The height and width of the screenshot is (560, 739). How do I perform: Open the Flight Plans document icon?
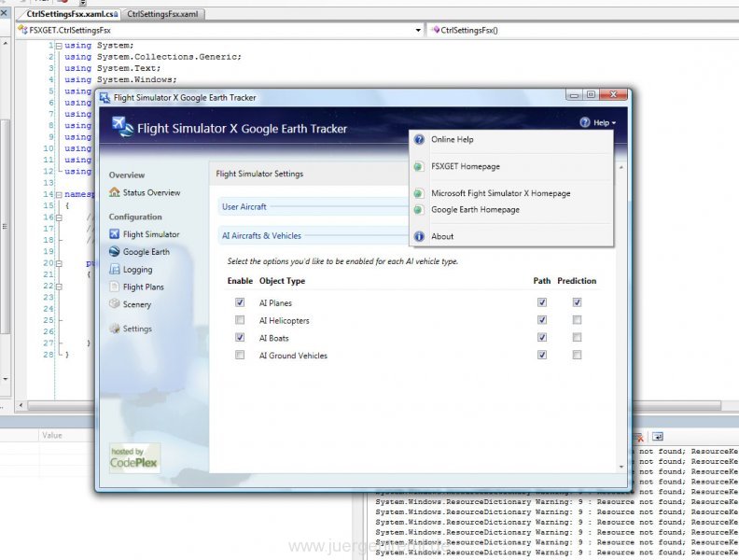tap(114, 287)
